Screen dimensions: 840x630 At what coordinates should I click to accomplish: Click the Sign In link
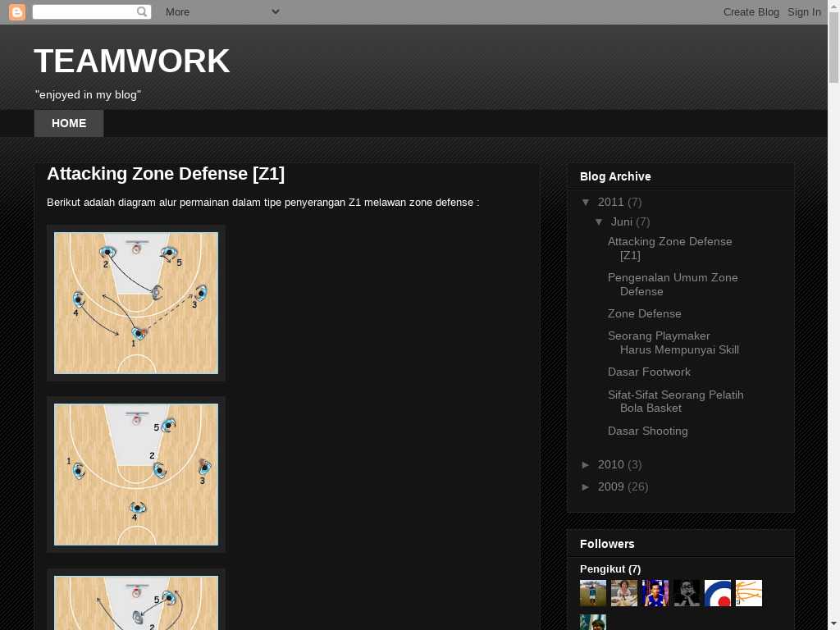click(x=804, y=11)
